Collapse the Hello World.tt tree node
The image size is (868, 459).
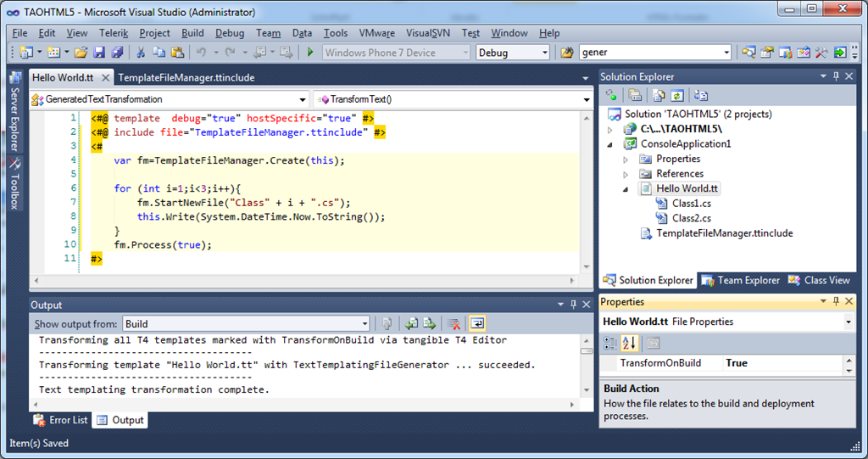[x=626, y=188]
